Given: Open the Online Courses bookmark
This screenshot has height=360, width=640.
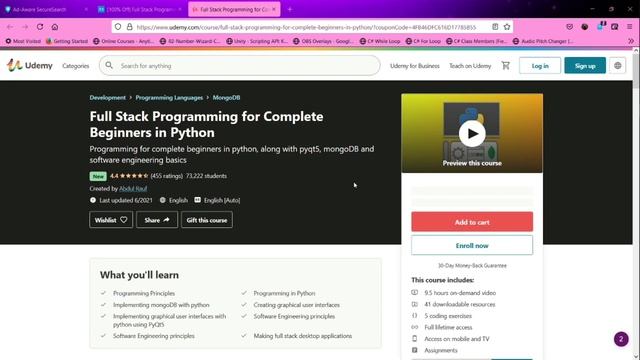Looking at the screenshot, I should [124, 41].
